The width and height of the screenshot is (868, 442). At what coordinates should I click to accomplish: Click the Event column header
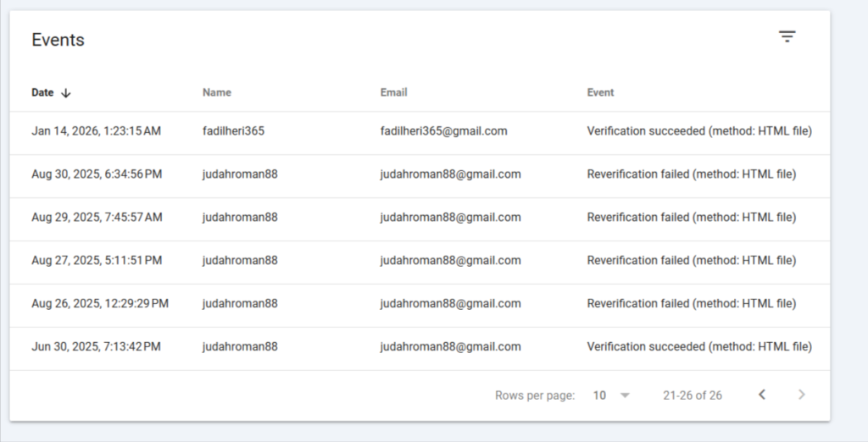601,92
